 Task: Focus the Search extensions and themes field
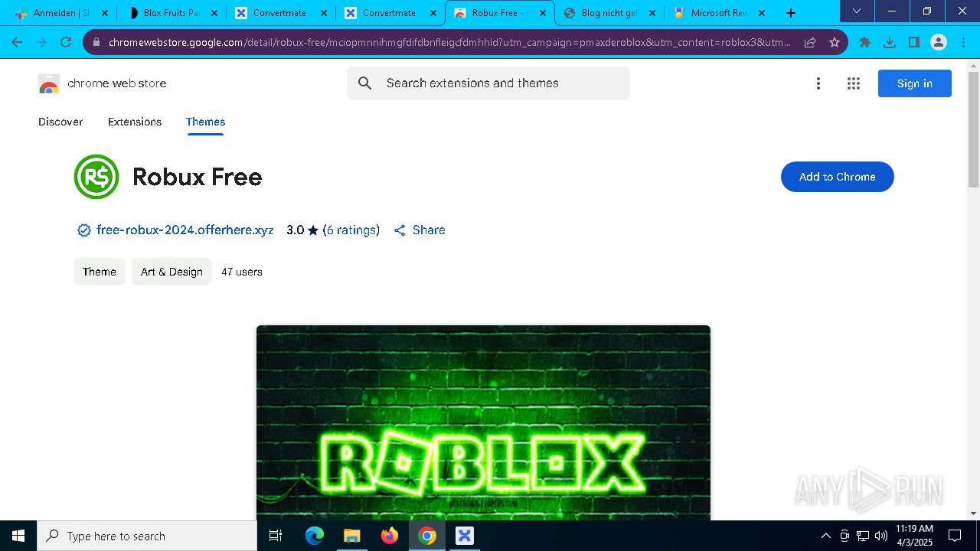tap(488, 83)
